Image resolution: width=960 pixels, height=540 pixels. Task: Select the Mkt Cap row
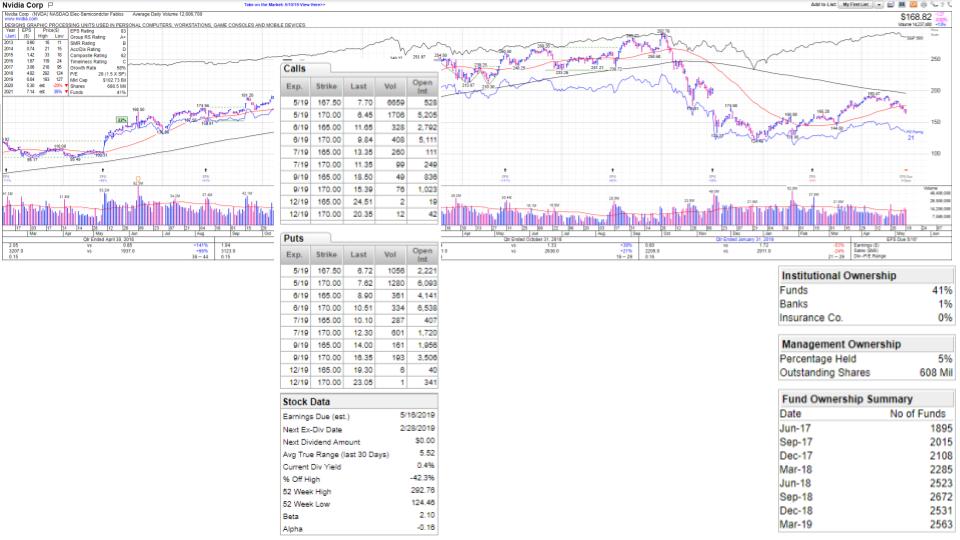click(x=98, y=80)
